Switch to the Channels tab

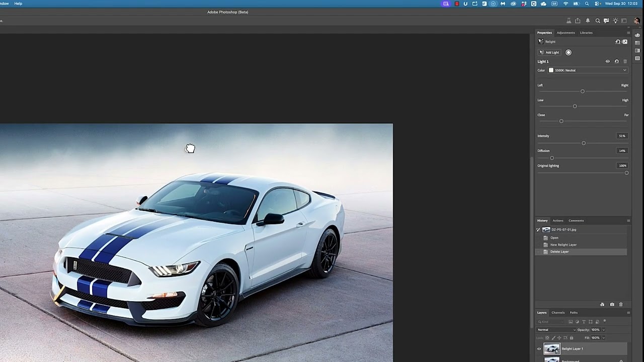[558, 313]
